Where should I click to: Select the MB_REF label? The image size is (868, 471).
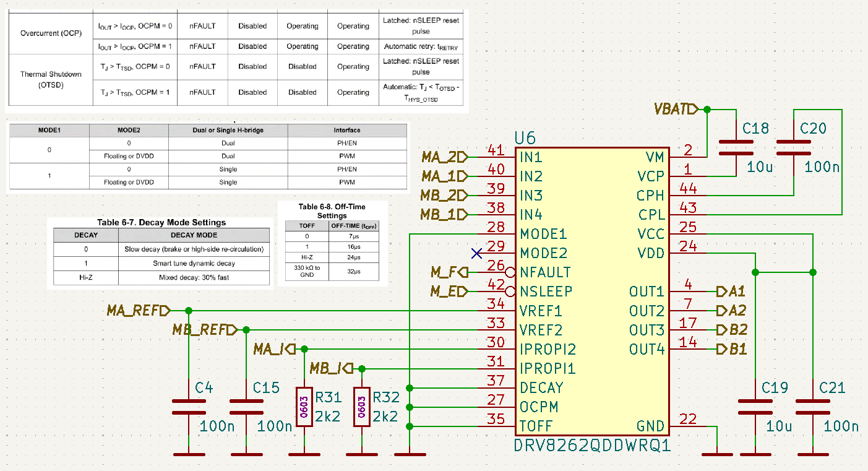coord(204,329)
